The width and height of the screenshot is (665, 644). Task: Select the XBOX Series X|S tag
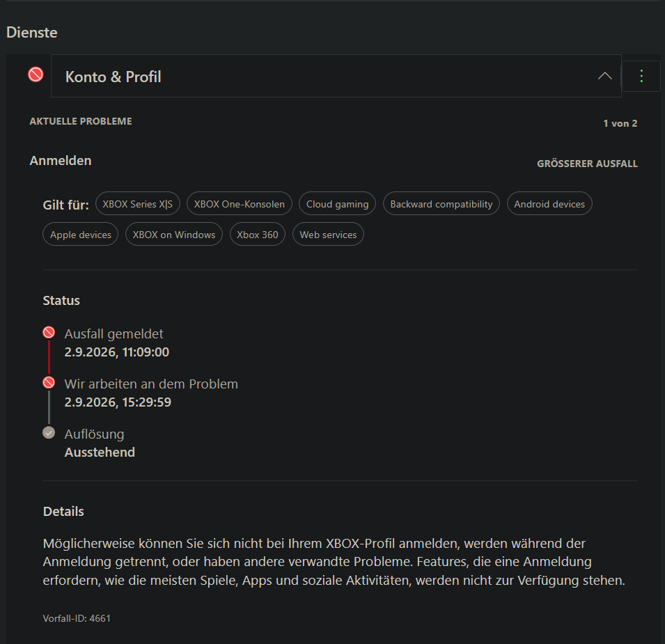138,204
